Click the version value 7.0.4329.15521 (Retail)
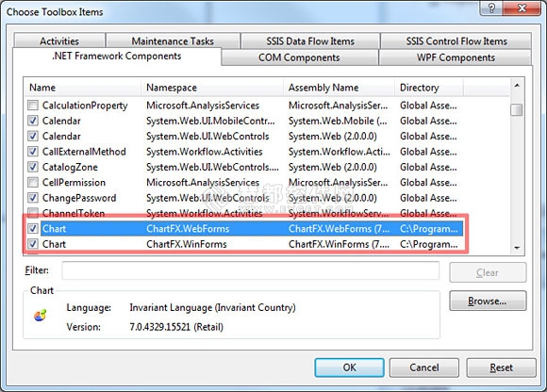This screenshot has width=547, height=392. coord(176,327)
